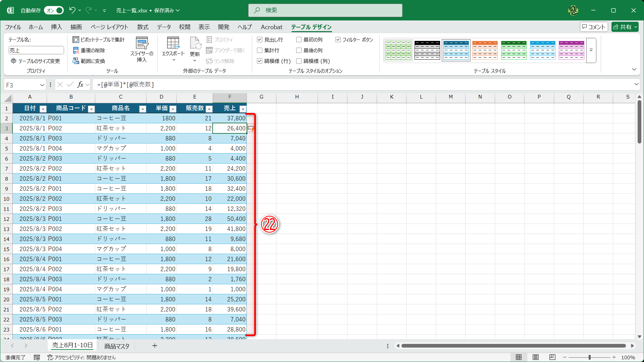Open the Name Box dropdown
This screenshot has height=362, width=644.
42,85
